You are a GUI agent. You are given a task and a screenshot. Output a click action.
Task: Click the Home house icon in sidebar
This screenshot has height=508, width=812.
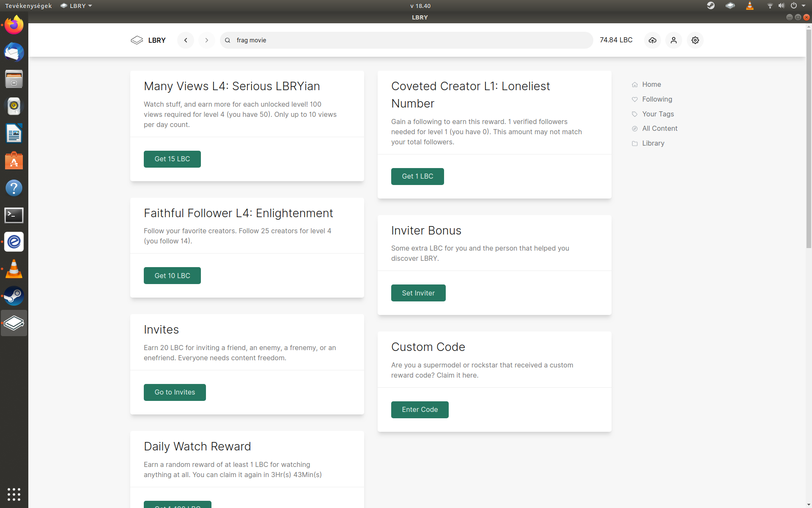pos(635,85)
